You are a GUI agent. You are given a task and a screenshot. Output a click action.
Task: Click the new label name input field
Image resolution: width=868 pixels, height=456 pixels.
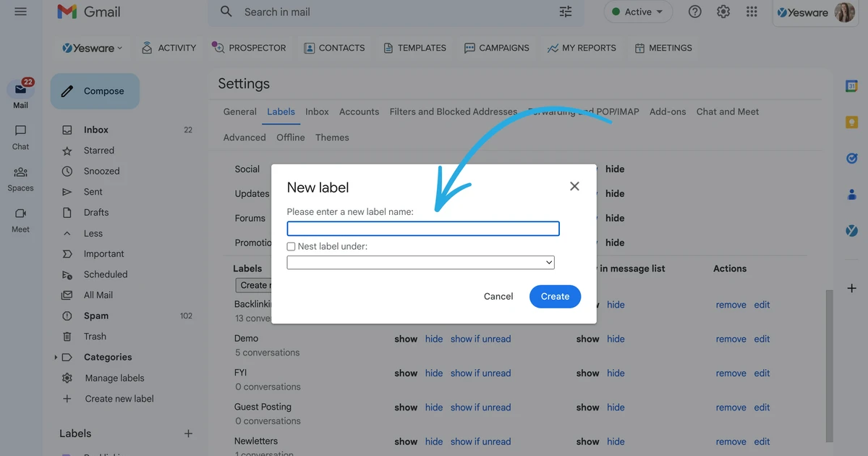pos(422,228)
